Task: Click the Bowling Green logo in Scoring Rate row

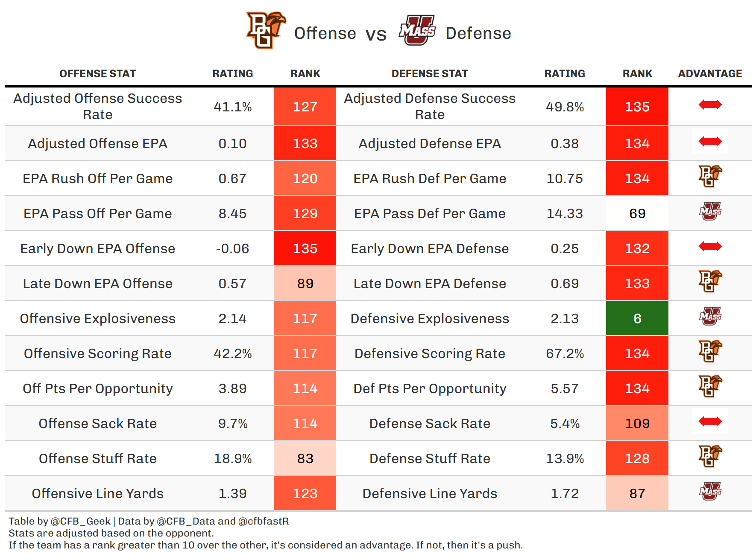Action: 710,351
